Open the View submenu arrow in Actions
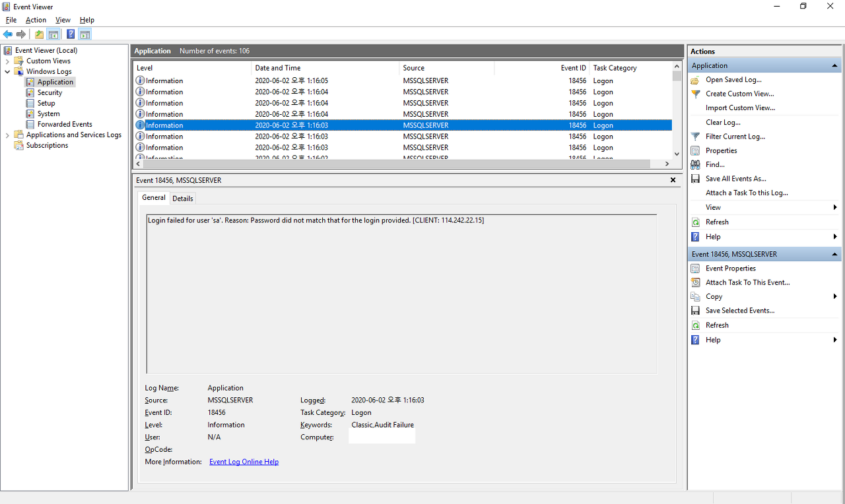The height and width of the screenshot is (504, 845). point(835,208)
